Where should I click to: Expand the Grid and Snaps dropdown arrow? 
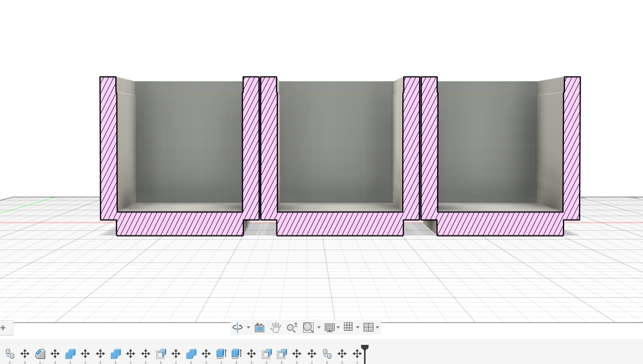tap(358, 328)
